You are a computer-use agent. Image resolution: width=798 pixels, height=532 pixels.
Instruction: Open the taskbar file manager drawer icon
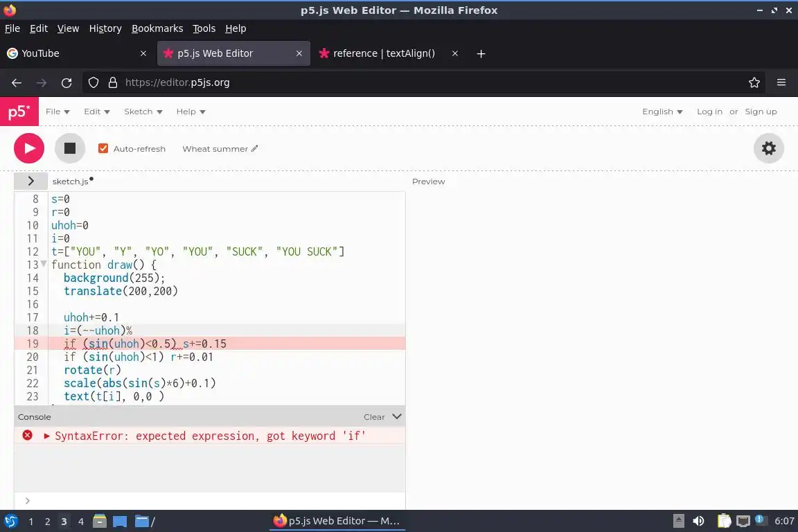[x=100, y=522]
